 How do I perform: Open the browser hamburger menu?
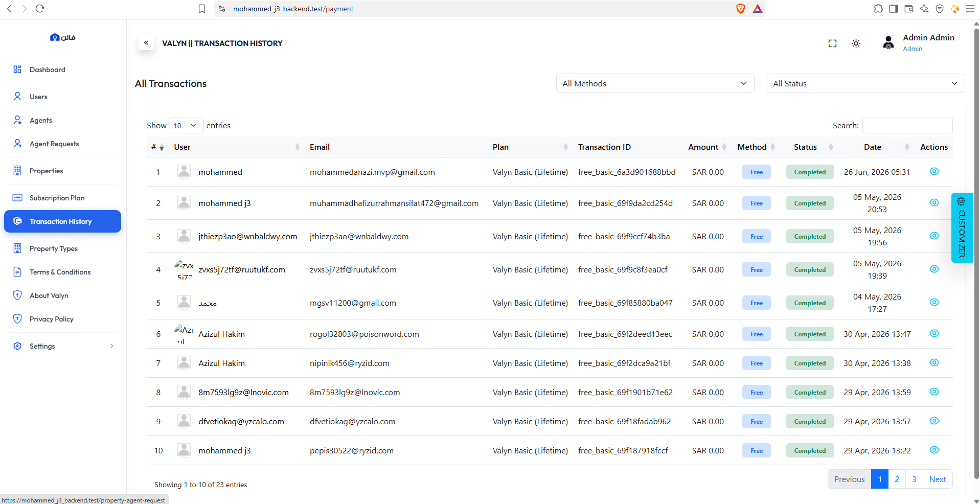pyautogui.click(x=970, y=9)
